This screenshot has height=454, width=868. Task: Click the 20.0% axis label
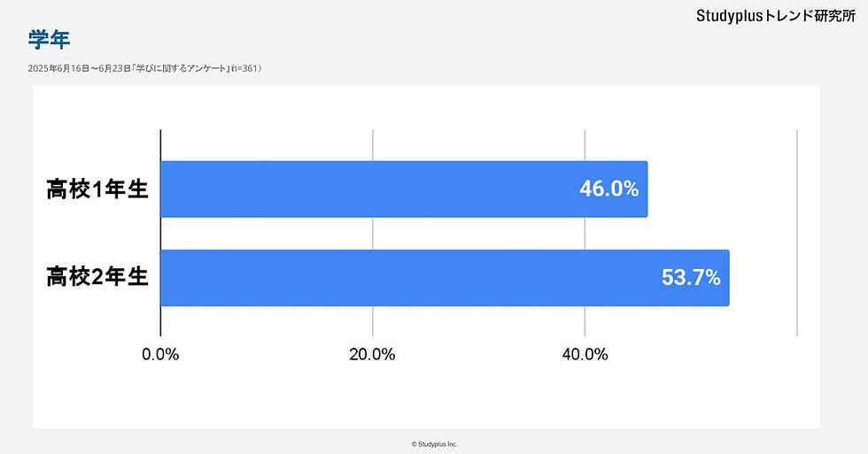click(372, 355)
